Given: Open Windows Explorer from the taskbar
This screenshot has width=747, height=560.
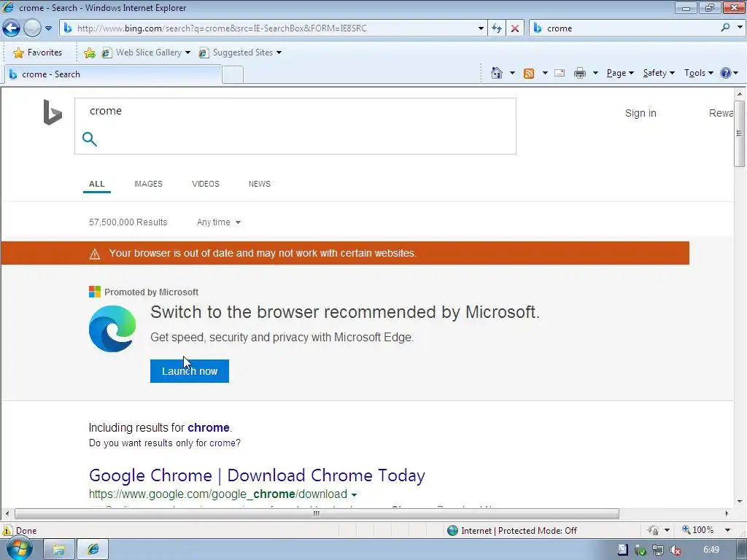Looking at the screenshot, I should [58, 550].
